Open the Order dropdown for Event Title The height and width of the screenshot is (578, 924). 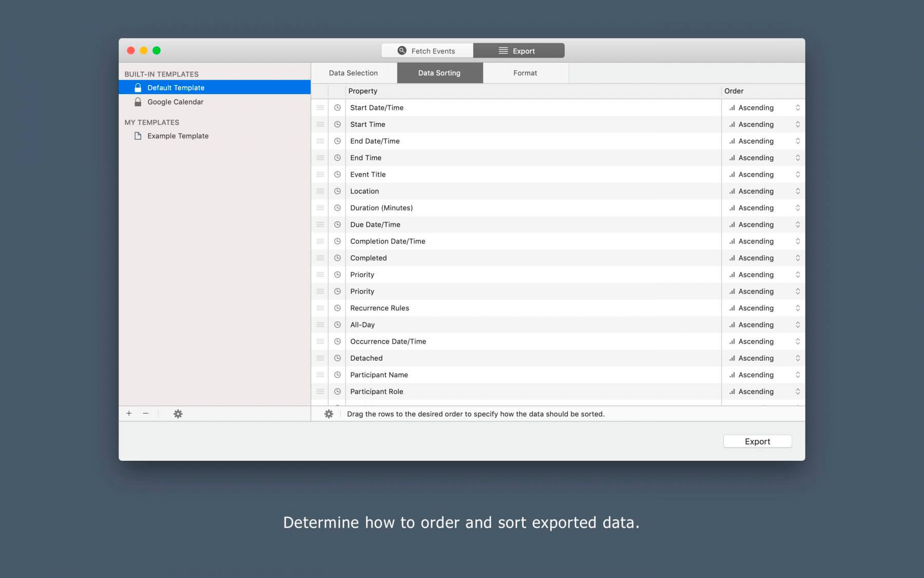click(764, 174)
